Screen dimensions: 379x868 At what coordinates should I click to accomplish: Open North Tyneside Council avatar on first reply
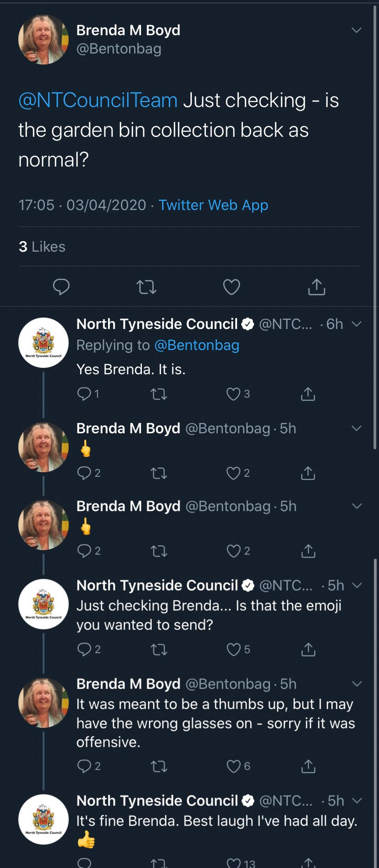[x=43, y=343]
